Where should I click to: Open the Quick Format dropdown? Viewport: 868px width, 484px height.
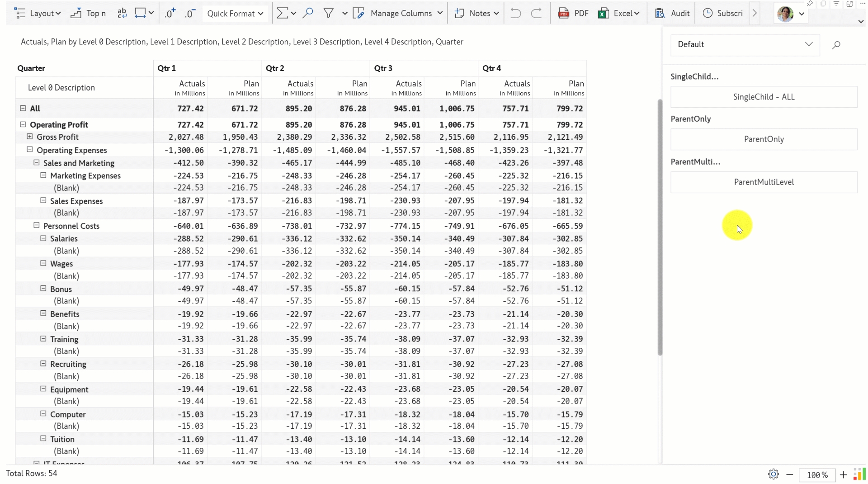[235, 14]
